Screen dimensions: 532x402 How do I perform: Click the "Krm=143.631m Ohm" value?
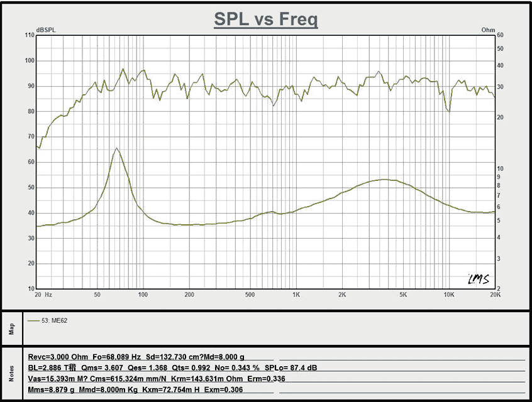pos(207,379)
